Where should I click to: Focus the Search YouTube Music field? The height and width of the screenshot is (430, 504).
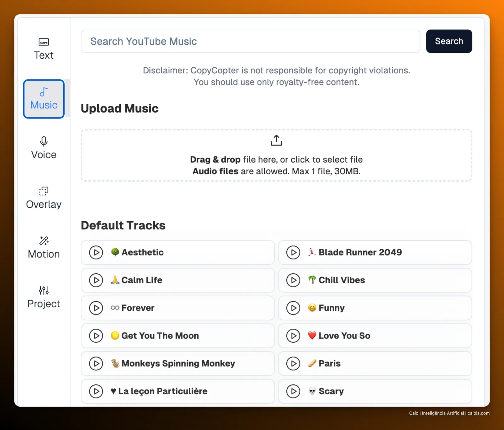coord(250,41)
